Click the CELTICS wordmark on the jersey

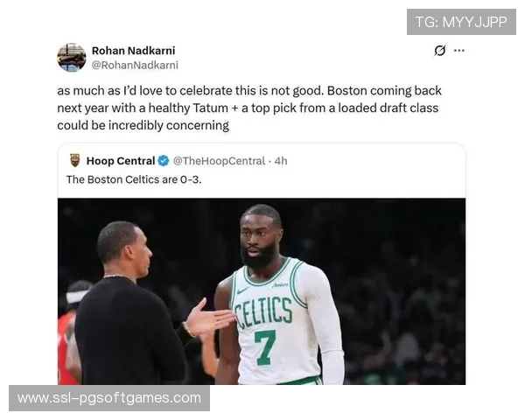pos(262,311)
